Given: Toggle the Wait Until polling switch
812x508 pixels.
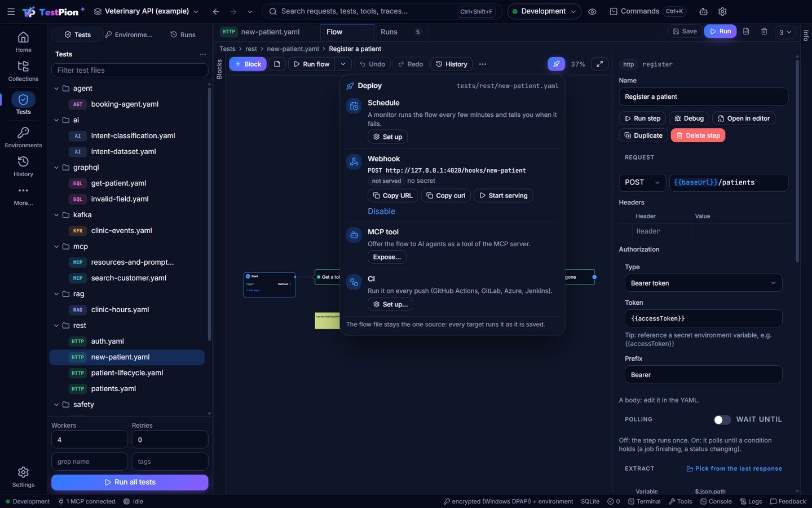Looking at the screenshot, I should click(722, 419).
